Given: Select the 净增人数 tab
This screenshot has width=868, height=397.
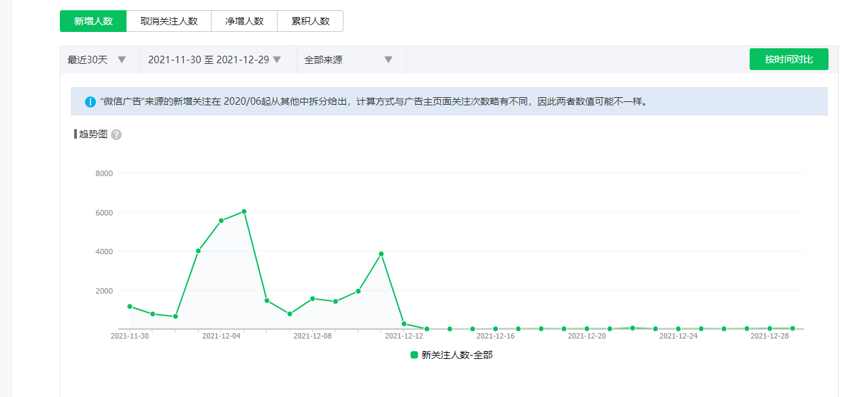Looking at the screenshot, I should tap(244, 21).
